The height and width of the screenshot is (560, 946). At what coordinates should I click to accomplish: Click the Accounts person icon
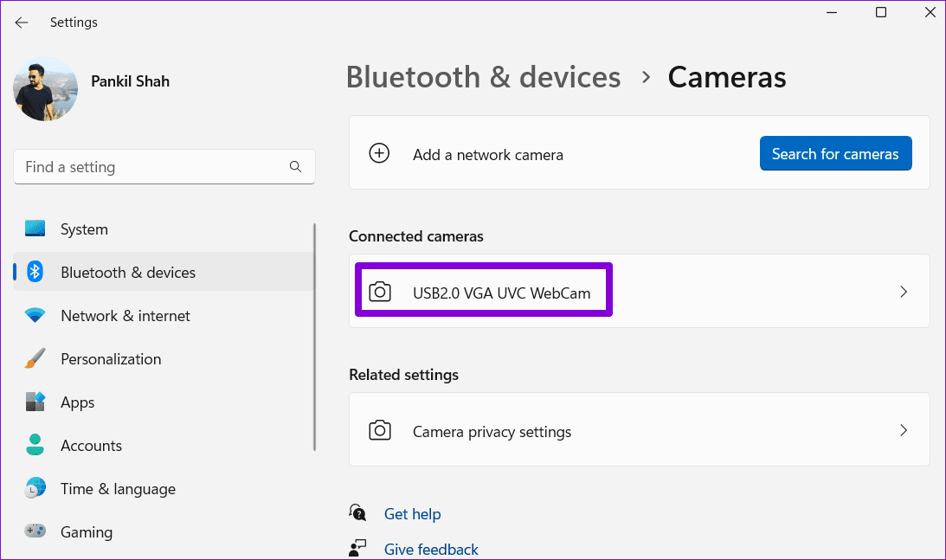(x=35, y=445)
